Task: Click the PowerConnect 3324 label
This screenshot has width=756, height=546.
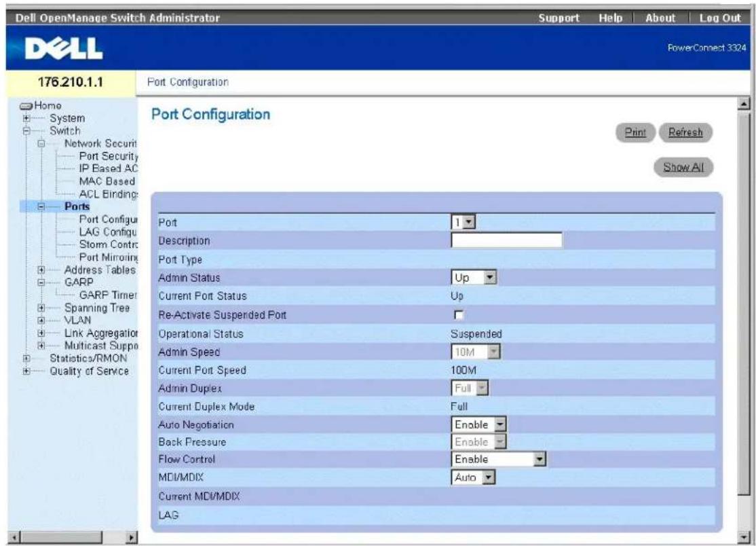Action: [707, 48]
